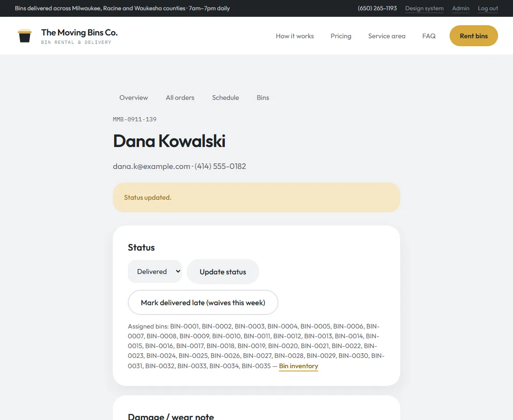Select the Bins tab
Screen dimensions: 513x420
(x=263, y=98)
